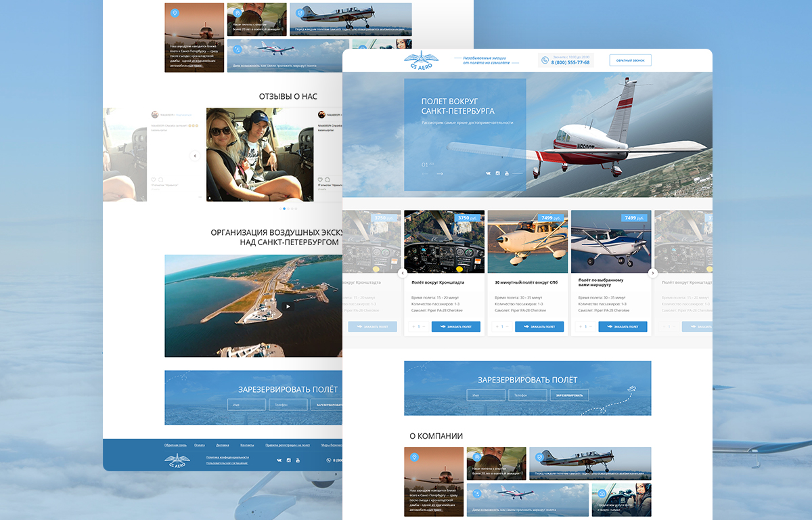
Task: Open Кронштадт cockpit flight photo
Action: (444, 242)
